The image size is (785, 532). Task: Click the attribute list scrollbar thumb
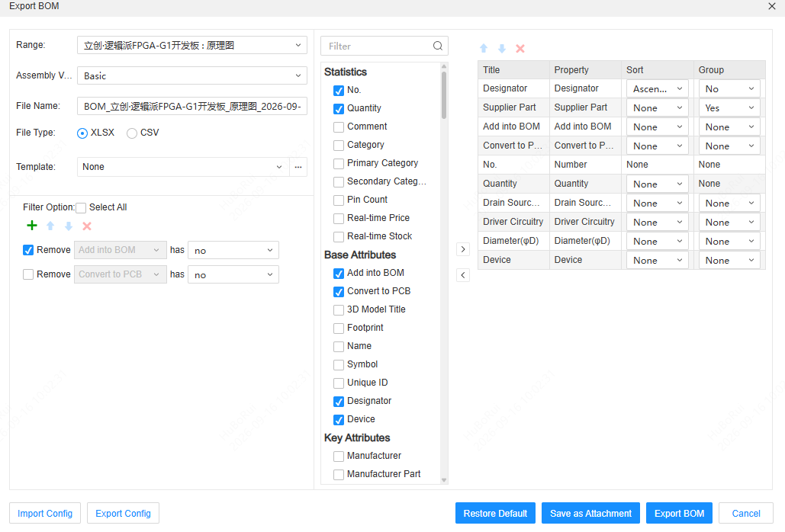coord(444,95)
